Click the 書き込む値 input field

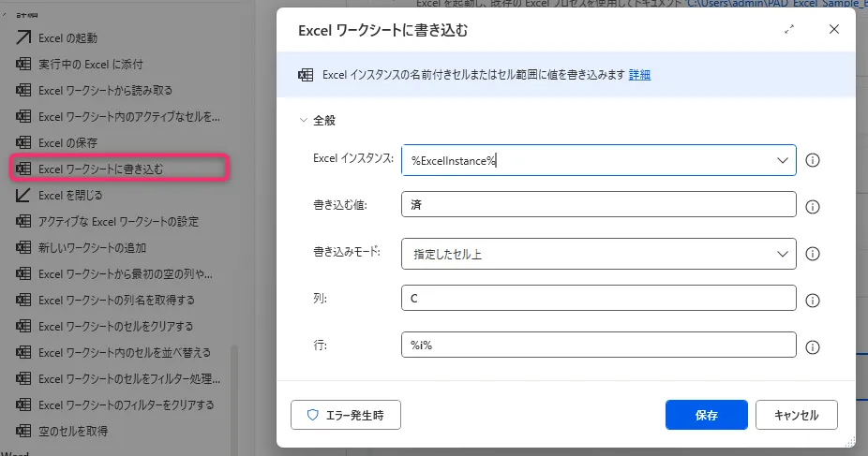598,205
